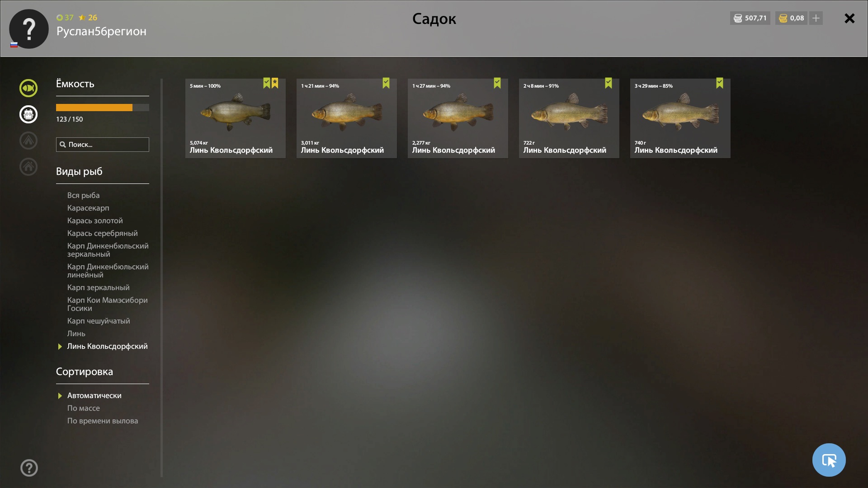Screen dimensions: 868x488
Task: Click the blue cursor selection round button
Action: [x=829, y=460]
